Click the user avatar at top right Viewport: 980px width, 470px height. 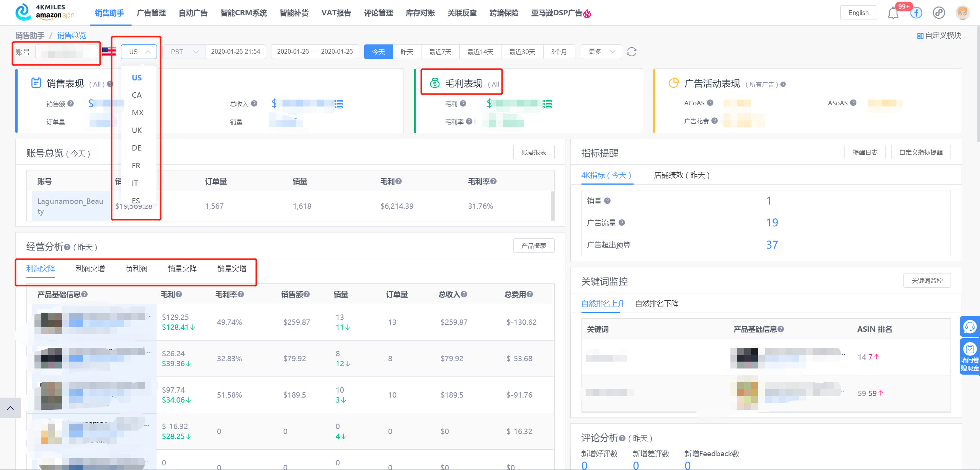[x=963, y=13]
